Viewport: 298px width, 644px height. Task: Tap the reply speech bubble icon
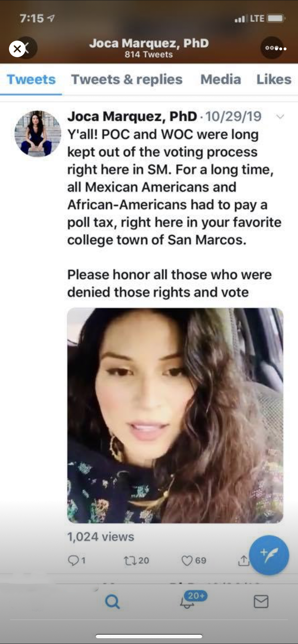pos(73,560)
